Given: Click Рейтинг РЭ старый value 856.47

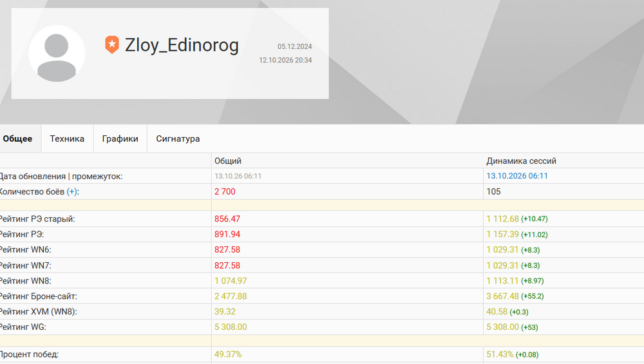Looking at the screenshot, I should (227, 219).
